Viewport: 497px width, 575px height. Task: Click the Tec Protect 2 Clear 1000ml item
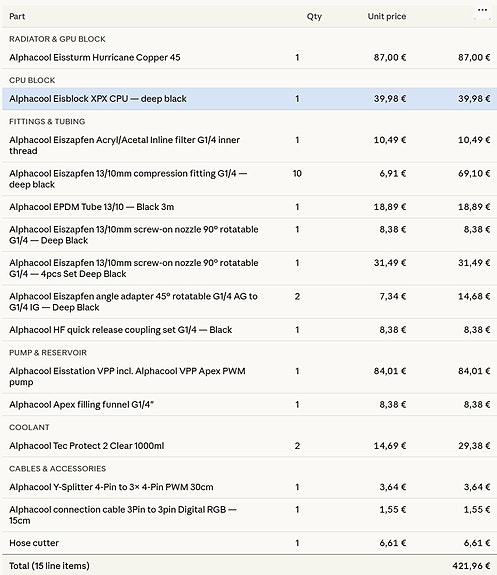(87, 446)
